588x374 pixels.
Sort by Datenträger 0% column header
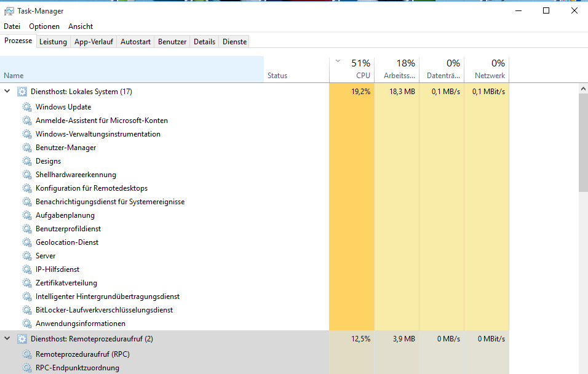click(x=442, y=70)
